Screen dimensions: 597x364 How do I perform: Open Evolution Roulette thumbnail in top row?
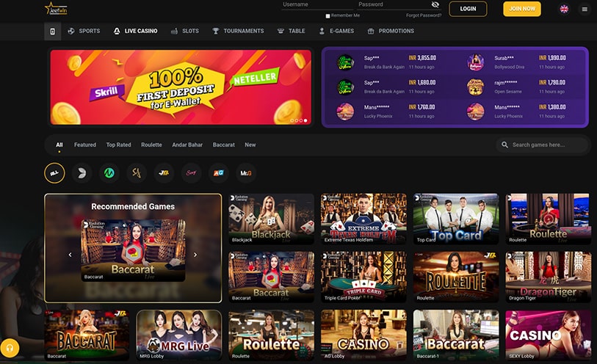[x=549, y=219]
